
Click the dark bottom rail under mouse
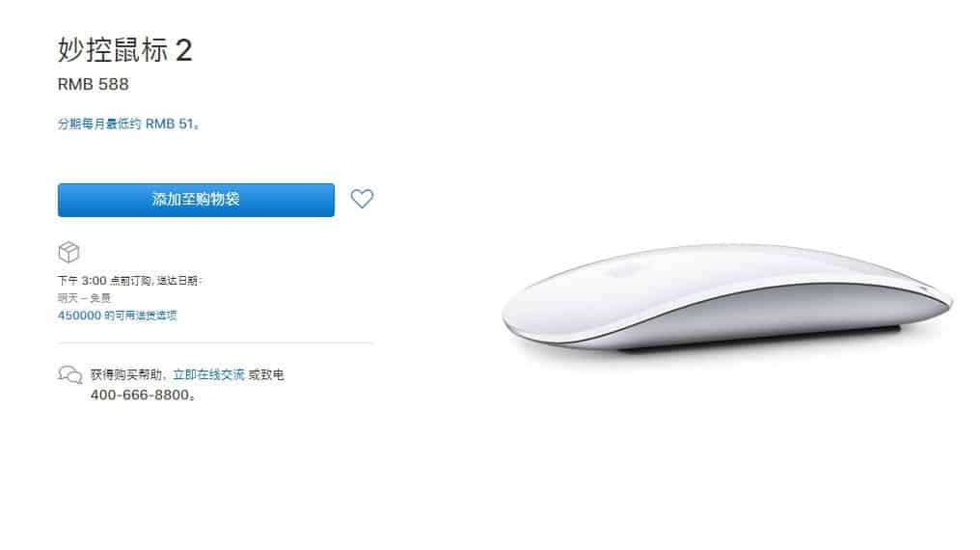click(759, 340)
